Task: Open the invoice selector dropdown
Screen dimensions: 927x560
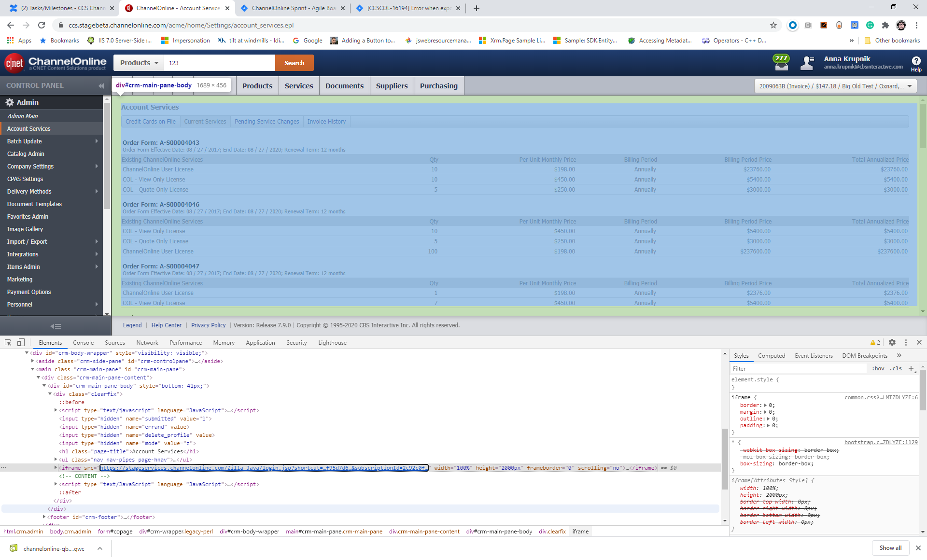Action: (835, 86)
